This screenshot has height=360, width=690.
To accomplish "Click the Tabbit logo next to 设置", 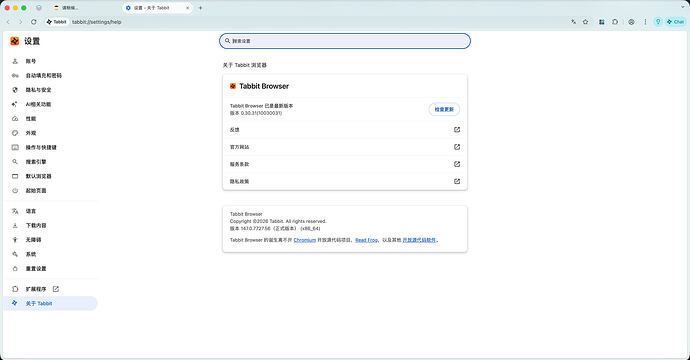I will 15,41.
